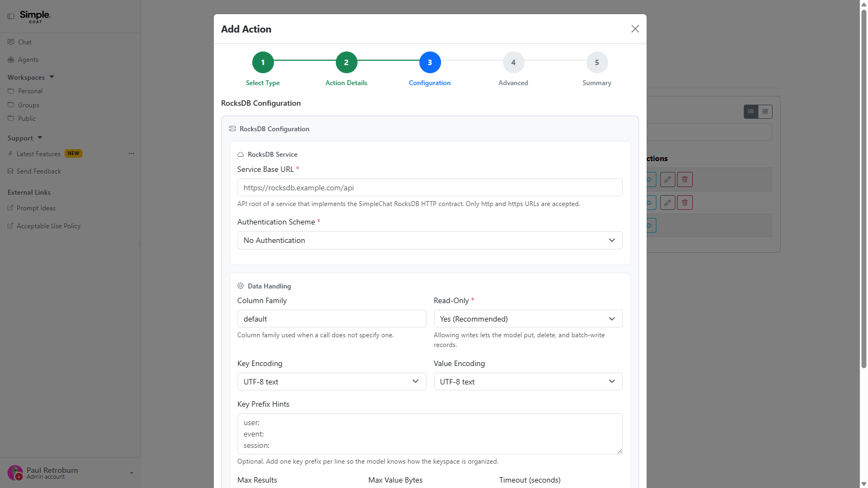
Task: Go to step 1 Select Type circle
Action: (263, 62)
